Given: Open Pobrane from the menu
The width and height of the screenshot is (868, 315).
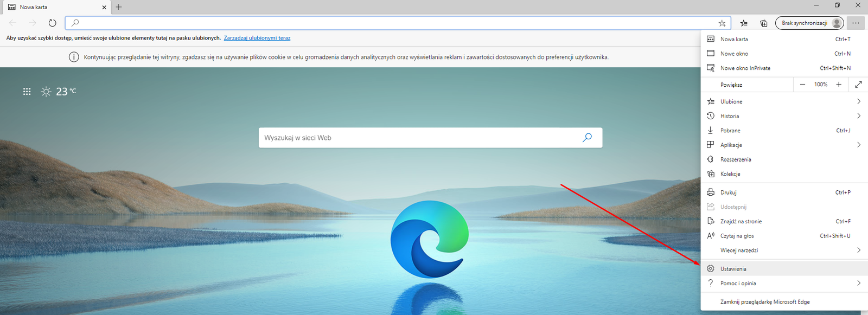Looking at the screenshot, I should [730, 131].
